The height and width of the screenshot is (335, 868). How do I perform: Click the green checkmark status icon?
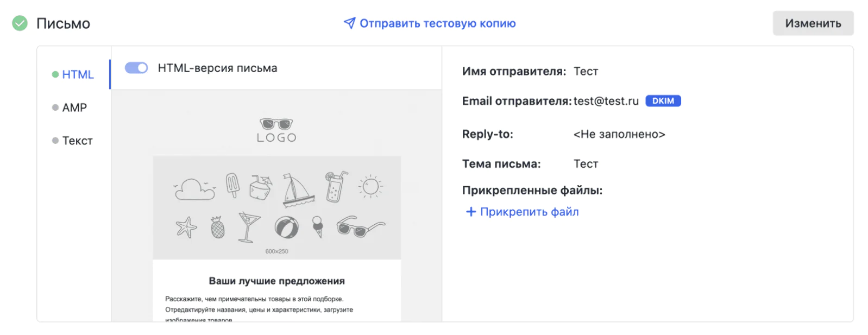coord(20,23)
